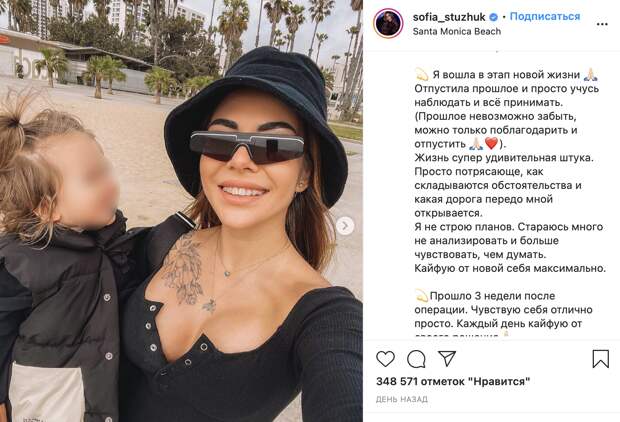
Task: Open comments via speech bubble icon
Action: coord(416,359)
